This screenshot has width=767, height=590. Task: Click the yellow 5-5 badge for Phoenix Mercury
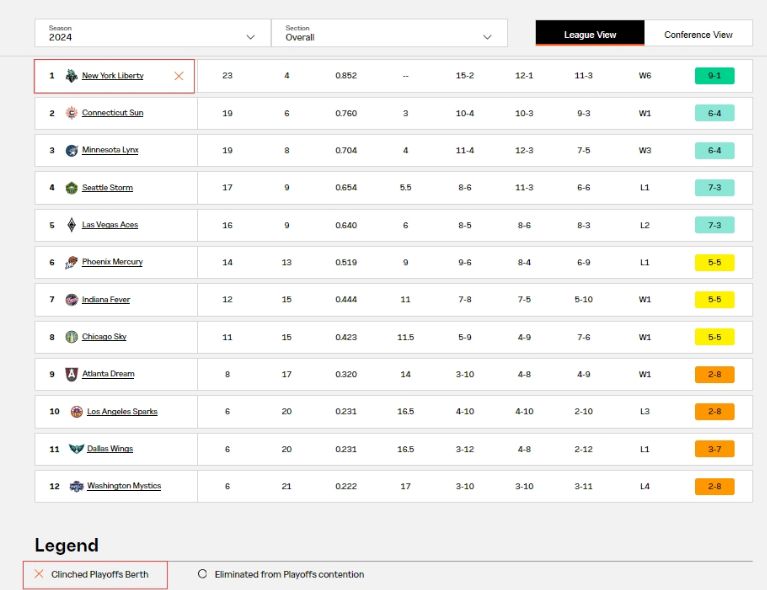pos(715,262)
